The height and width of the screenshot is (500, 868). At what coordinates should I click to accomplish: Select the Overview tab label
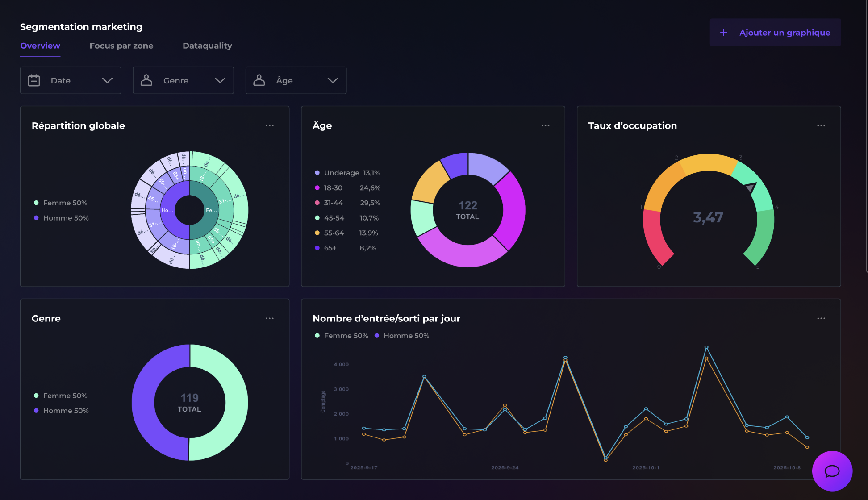click(40, 45)
